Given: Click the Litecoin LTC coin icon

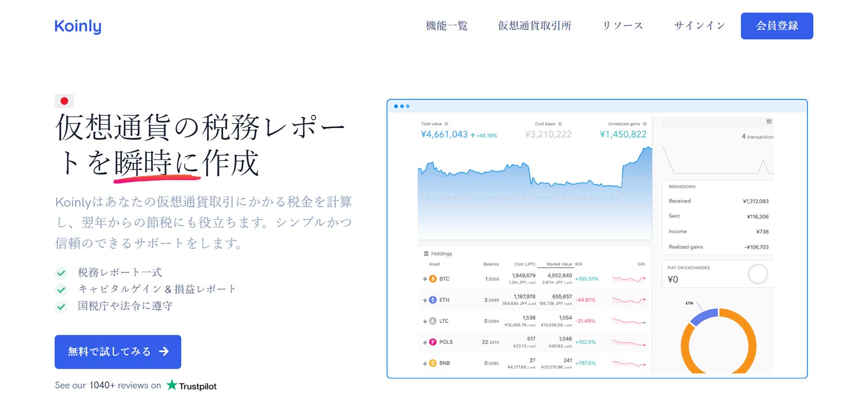Looking at the screenshot, I should 433,321.
